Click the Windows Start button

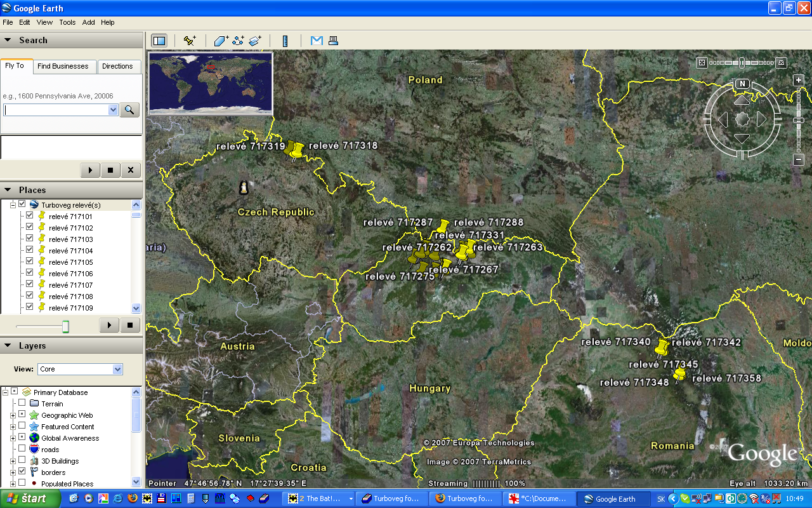[30, 498]
